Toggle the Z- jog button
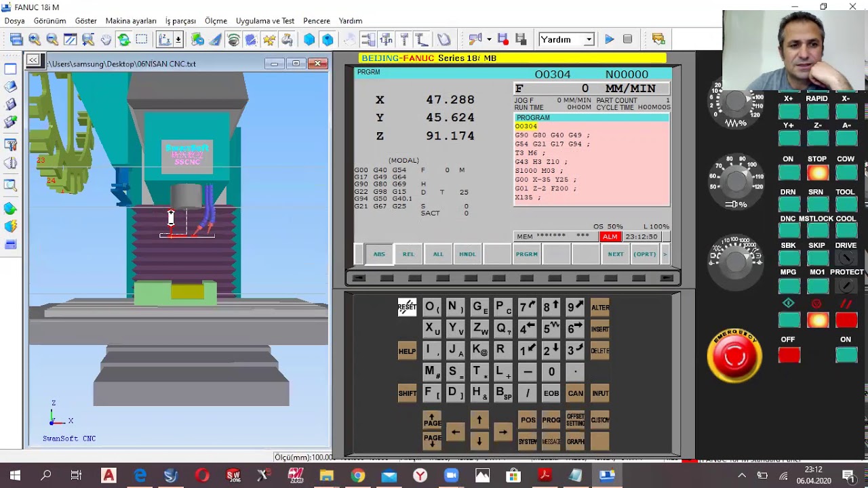Image resolution: width=868 pixels, height=488 pixels. point(817,138)
